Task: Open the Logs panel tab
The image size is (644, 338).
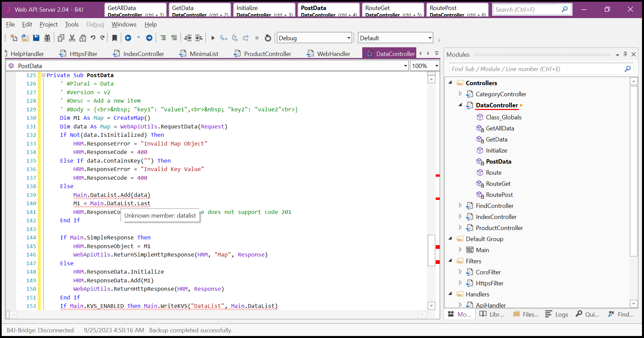Action: pos(557,314)
